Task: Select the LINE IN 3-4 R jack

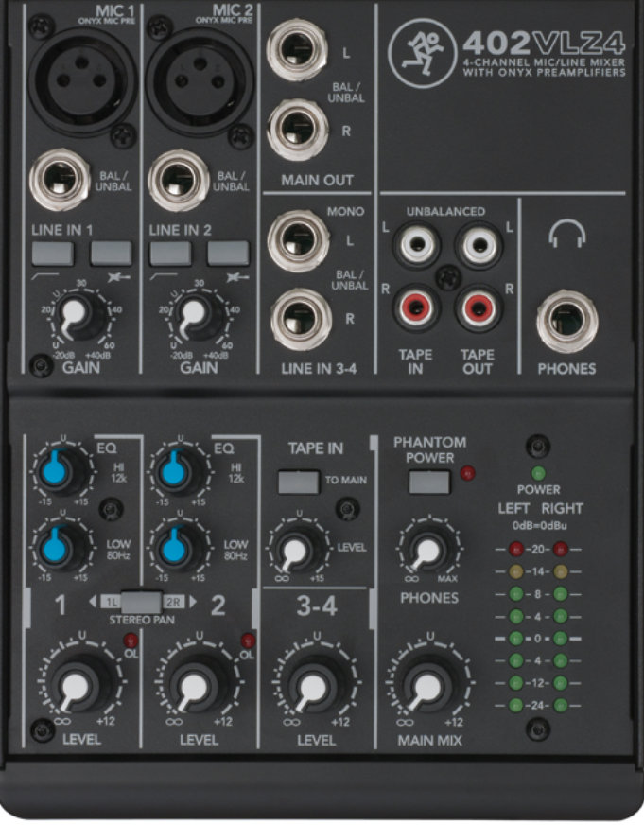Action: click(x=302, y=320)
